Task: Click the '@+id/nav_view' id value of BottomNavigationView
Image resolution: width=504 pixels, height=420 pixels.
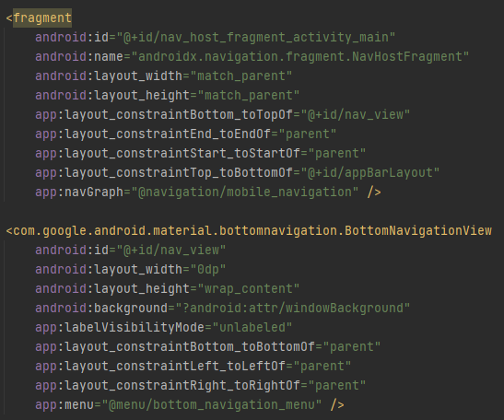Action: (171, 250)
